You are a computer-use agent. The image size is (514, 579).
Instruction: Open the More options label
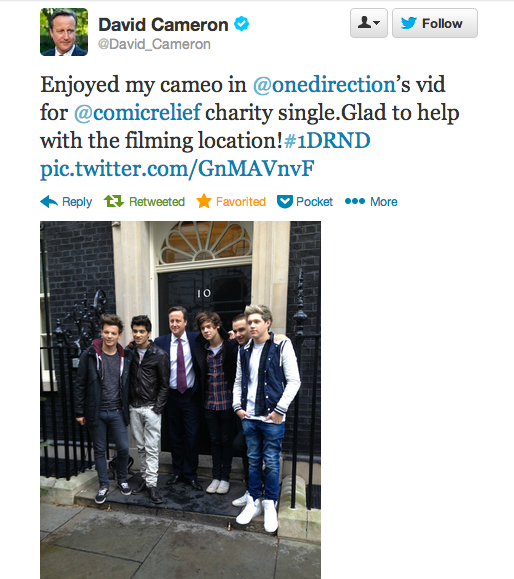[x=384, y=202]
